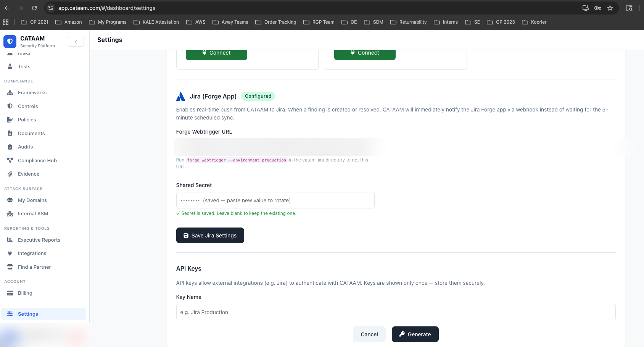Viewport: 644px width, 347px height.
Task: Click the Jira Forge App logo
Action: (x=180, y=96)
